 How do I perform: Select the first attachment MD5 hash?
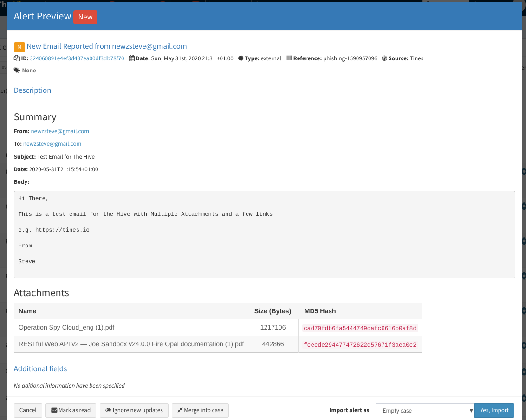[360, 328]
